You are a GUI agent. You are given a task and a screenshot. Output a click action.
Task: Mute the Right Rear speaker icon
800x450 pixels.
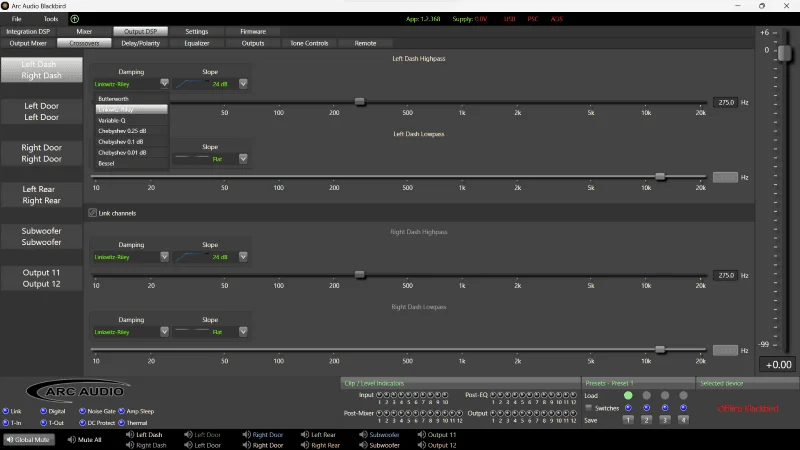(305, 445)
